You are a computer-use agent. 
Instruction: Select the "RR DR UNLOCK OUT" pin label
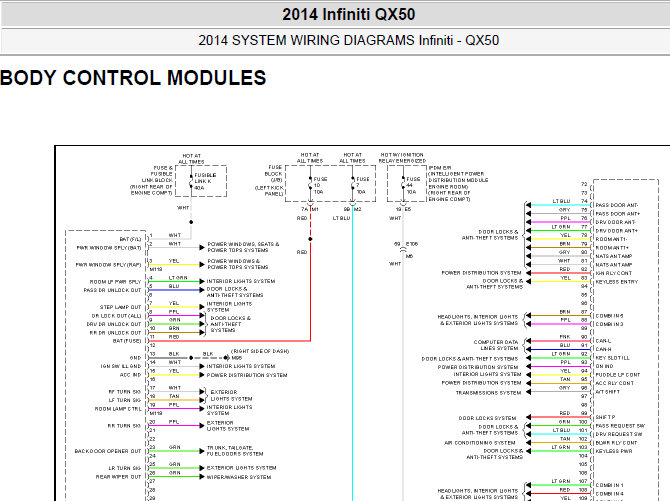[115, 333]
